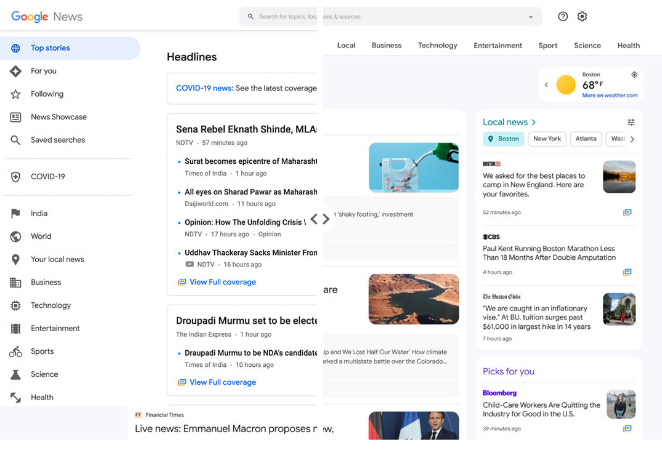
Task: Click the Top stories globe icon
Action: [16, 48]
